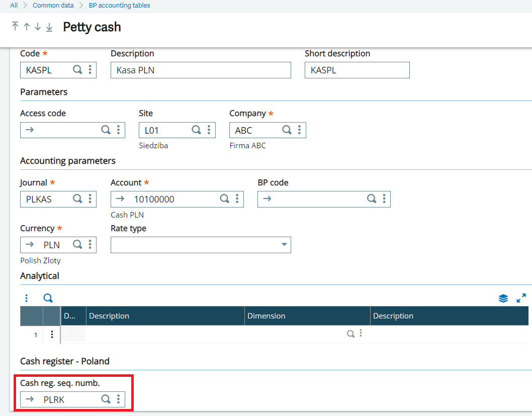This screenshot has height=416, width=532.
Task: Open lookup search for Code field
Action: [77, 70]
